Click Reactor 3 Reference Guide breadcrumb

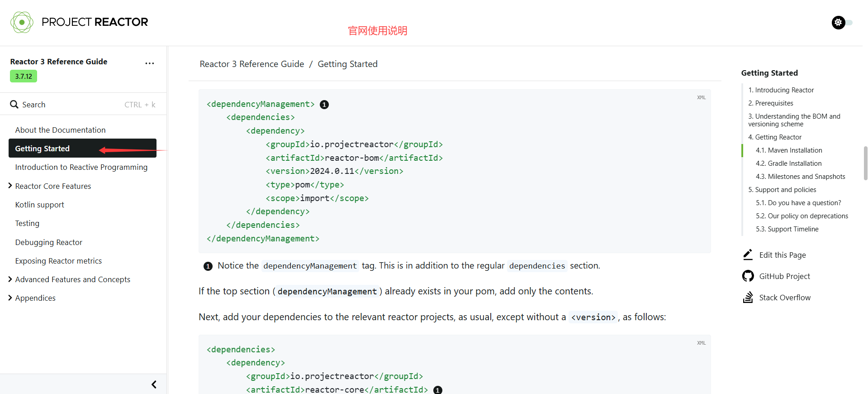tap(252, 64)
